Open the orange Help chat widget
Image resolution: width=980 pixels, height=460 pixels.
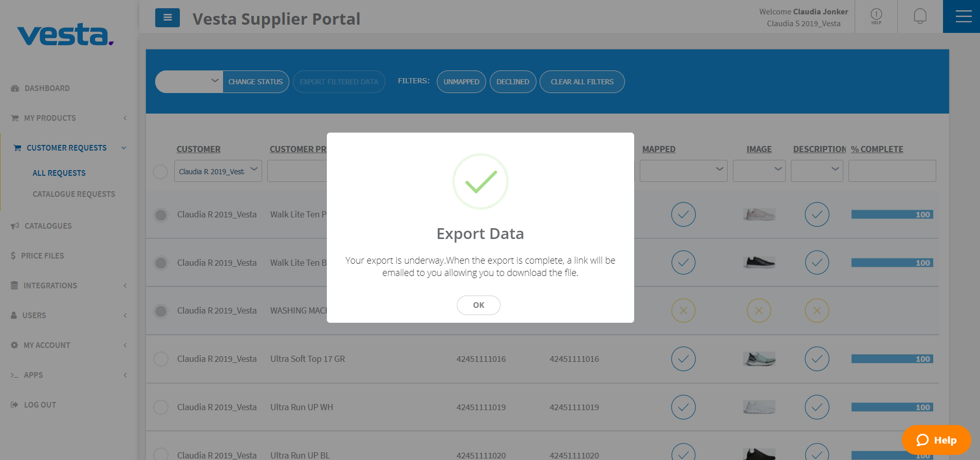(x=936, y=440)
